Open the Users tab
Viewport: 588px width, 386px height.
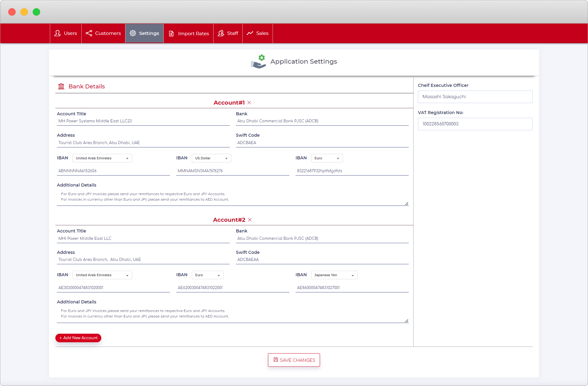66,33
